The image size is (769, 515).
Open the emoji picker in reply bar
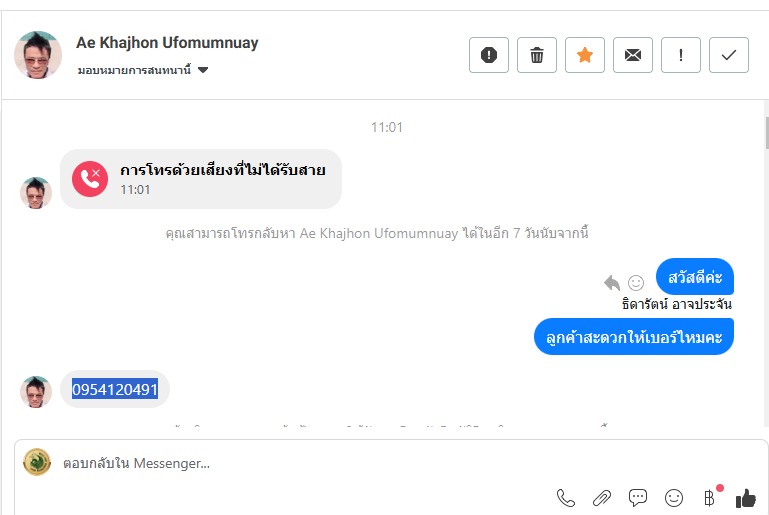(x=674, y=497)
